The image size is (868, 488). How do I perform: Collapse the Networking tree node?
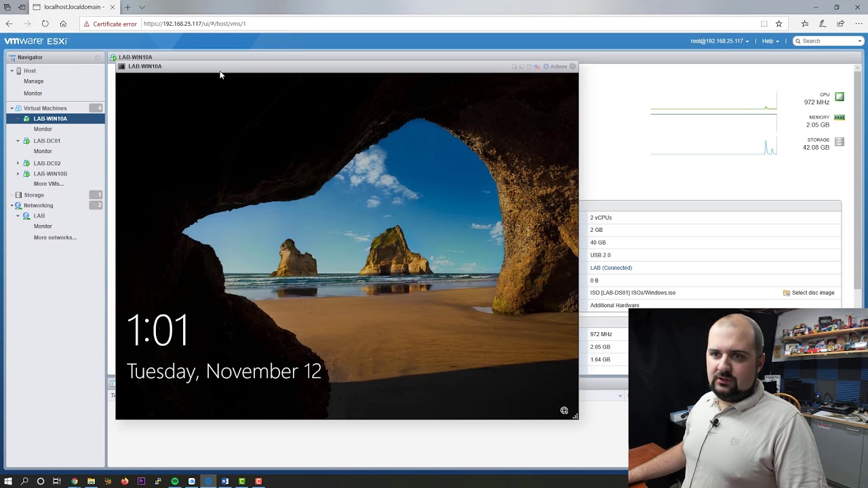tap(12, 205)
